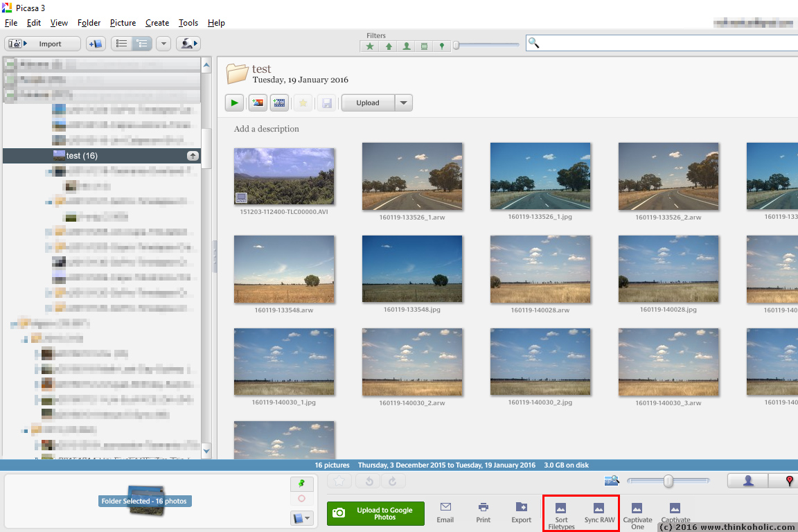Select thumbnail 160119-133526_2.arw

click(x=668, y=176)
